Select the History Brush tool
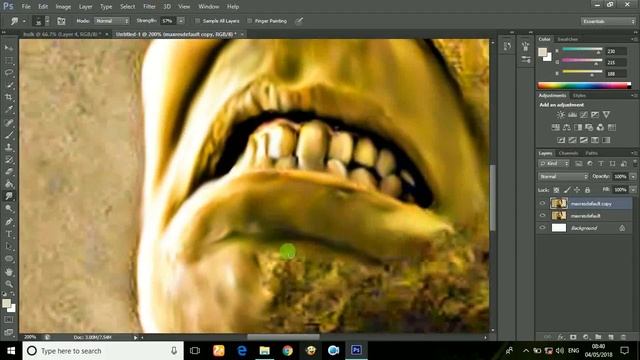This screenshot has width=640, height=360. (9, 159)
